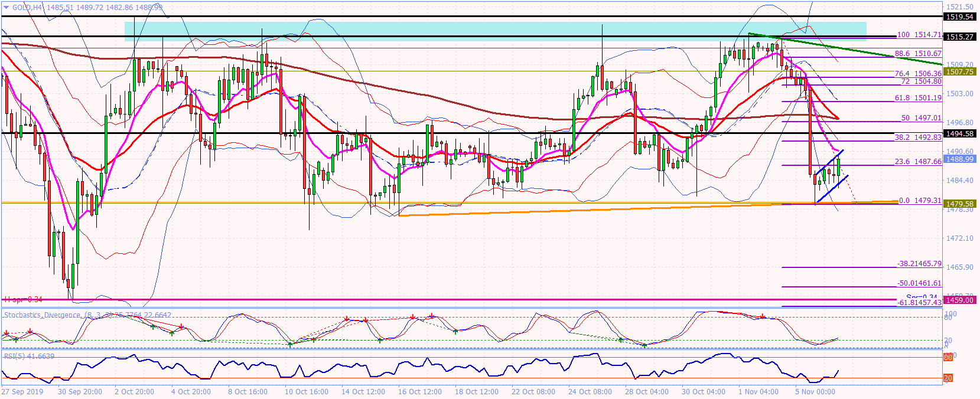Select the olive 1479.58 price label
Image resolution: width=980 pixels, height=399 pixels.
pyautogui.click(x=960, y=204)
